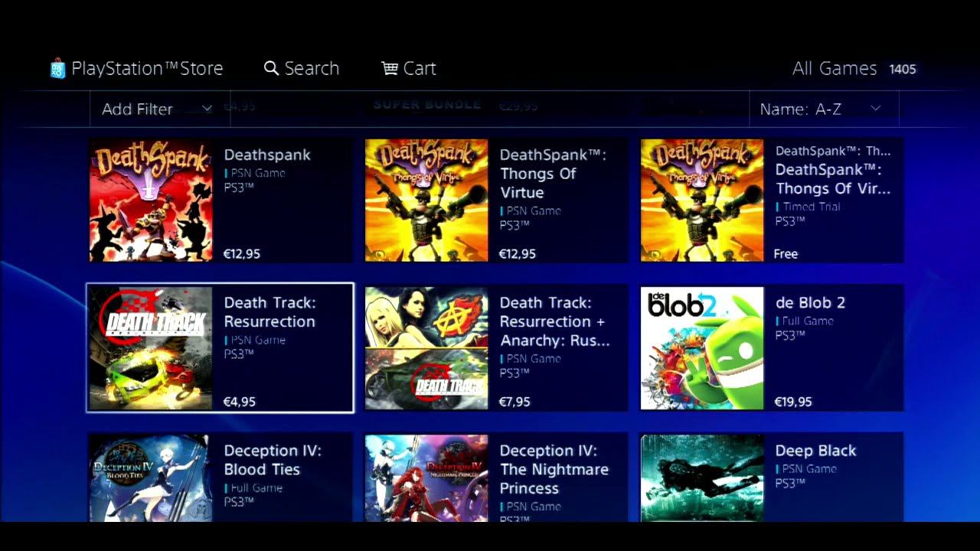Select Deception IV Nightmare Princess cover
This screenshot has width=980, height=551.
(426, 478)
